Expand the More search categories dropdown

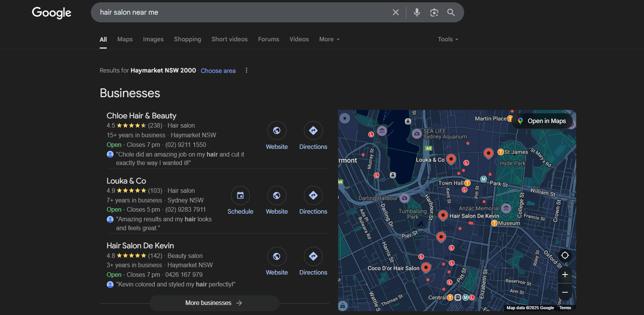tap(329, 39)
